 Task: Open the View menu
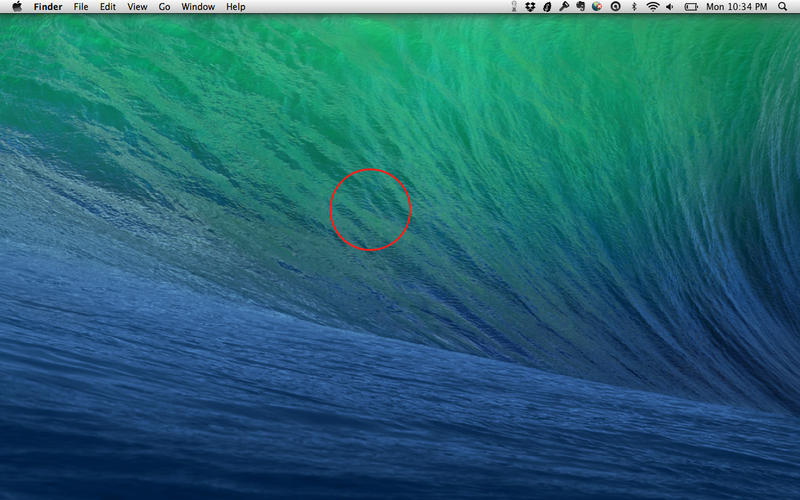(x=137, y=7)
